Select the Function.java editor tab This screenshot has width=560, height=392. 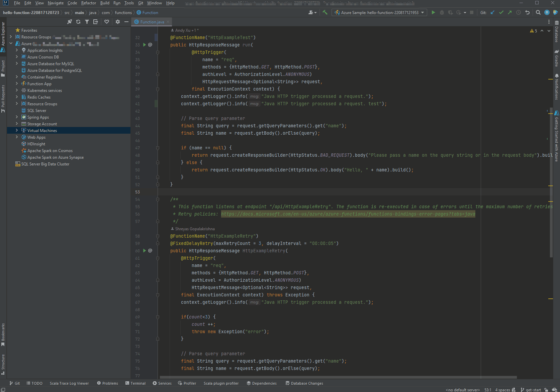pos(152,22)
